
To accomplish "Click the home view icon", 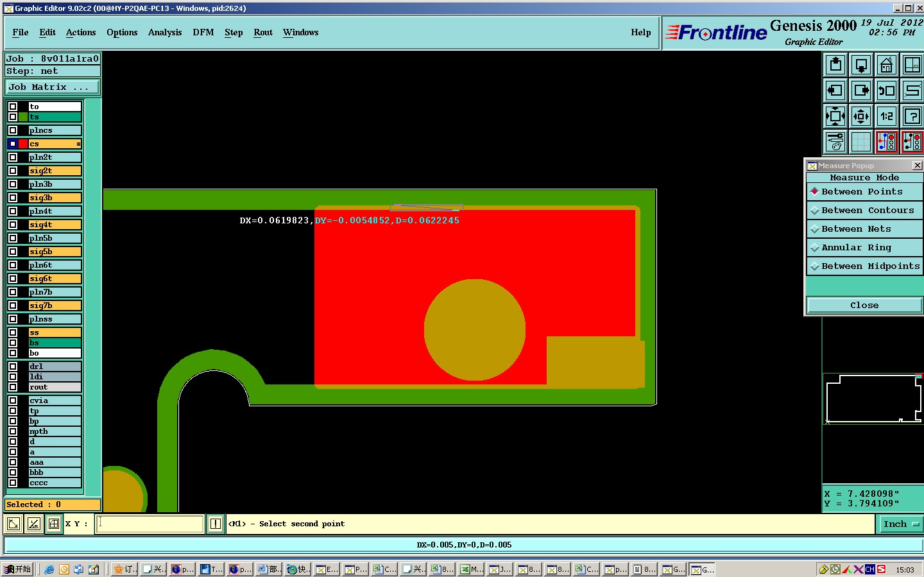I will click(x=887, y=65).
